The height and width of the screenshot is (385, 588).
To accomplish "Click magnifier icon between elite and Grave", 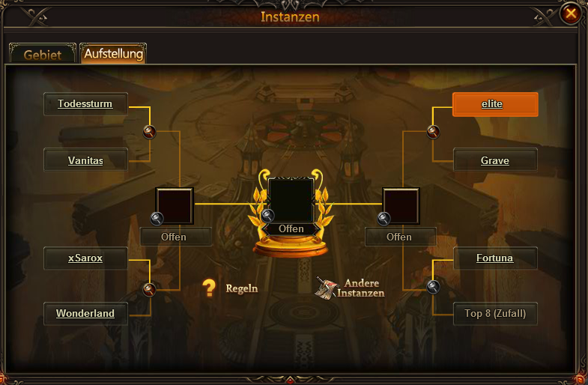I will [x=433, y=132].
